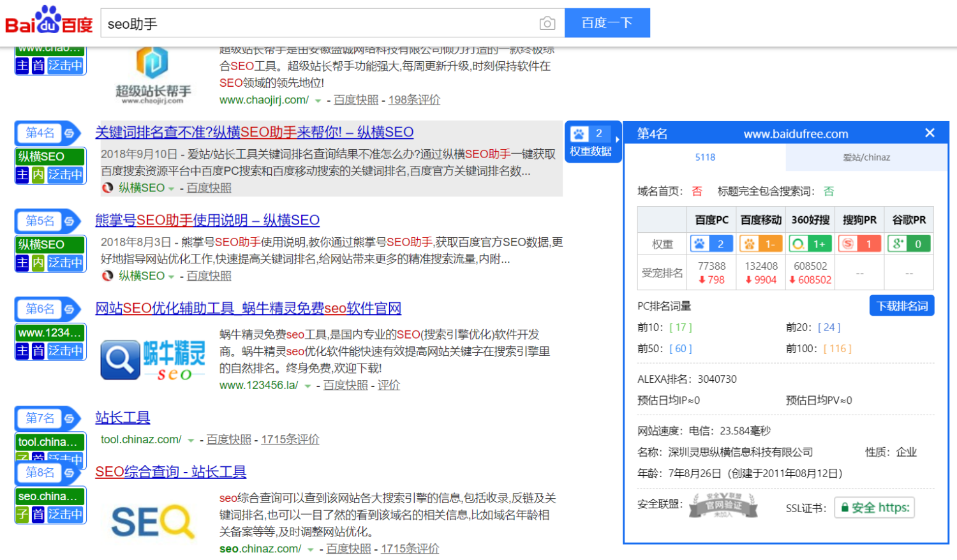This screenshot has height=560, width=957.
Task: Open 百度快照 for the 5th result
Action: pyautogui.click(x=209, y=276)
